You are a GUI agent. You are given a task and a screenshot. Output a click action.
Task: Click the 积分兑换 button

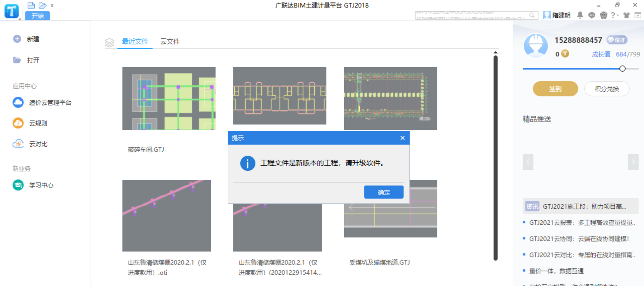(607, 89)
